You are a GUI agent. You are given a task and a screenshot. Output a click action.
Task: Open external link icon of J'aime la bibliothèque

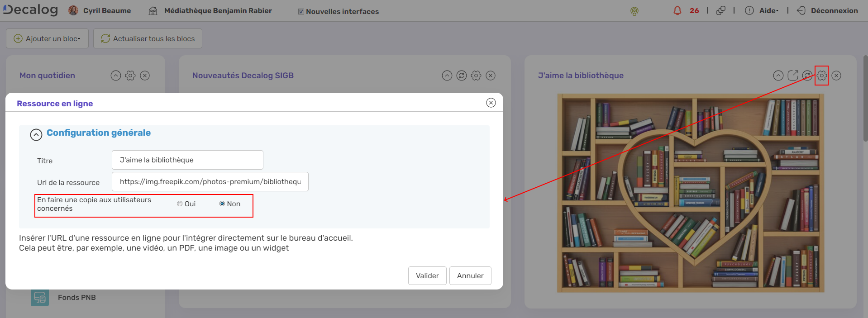pos(792,76)
